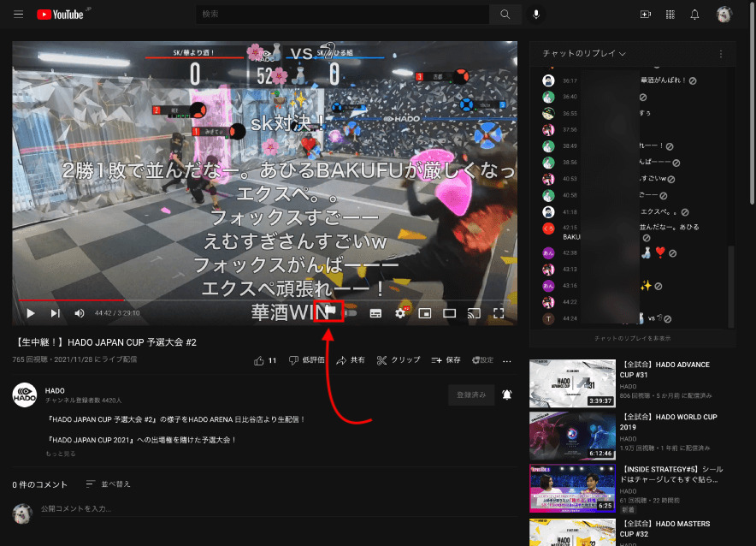Open the chat panel three-dot menu
This screenshot has height=546, width=756.
click(721, 54)
